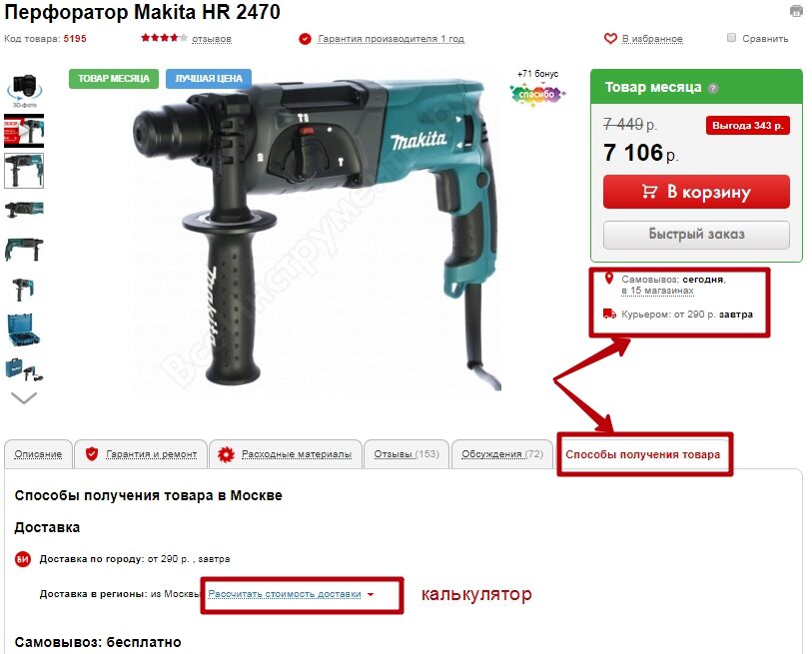812x654 pixels.
Task: Switch to the Отзывы (153) tab
Action: 406,454
